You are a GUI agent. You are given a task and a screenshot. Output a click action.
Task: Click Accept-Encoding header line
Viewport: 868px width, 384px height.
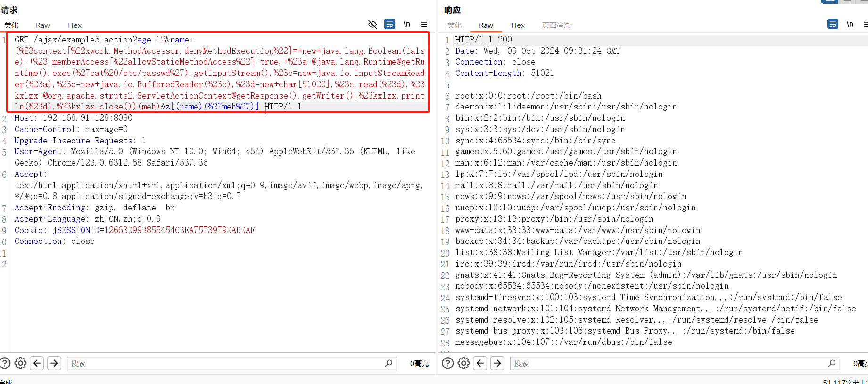94,208
